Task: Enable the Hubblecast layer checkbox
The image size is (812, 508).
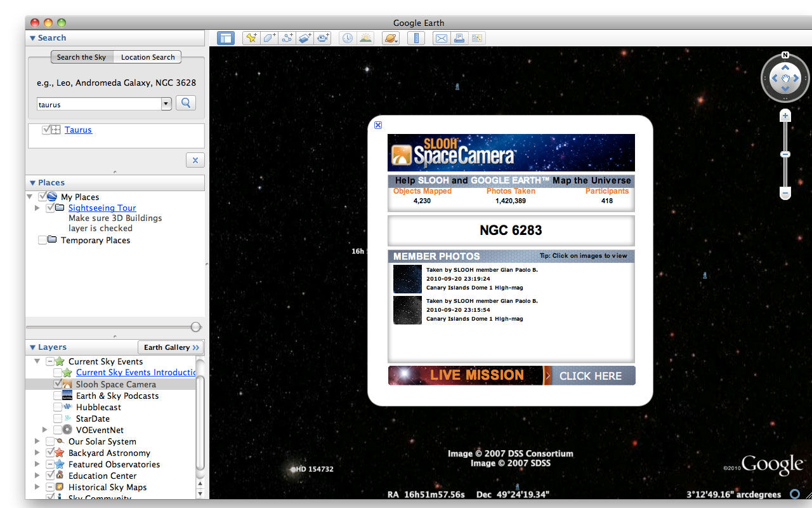Action: [x=58, y=407]
